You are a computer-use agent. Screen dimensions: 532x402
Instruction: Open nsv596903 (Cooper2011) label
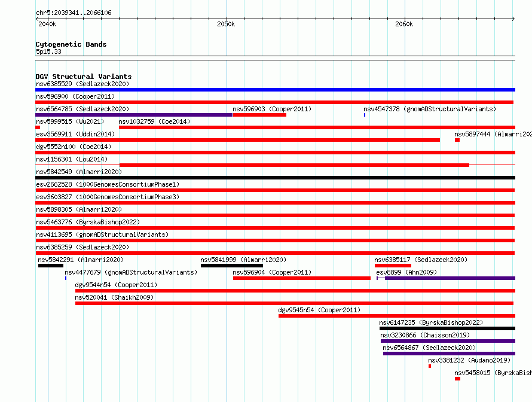point(272,109)
